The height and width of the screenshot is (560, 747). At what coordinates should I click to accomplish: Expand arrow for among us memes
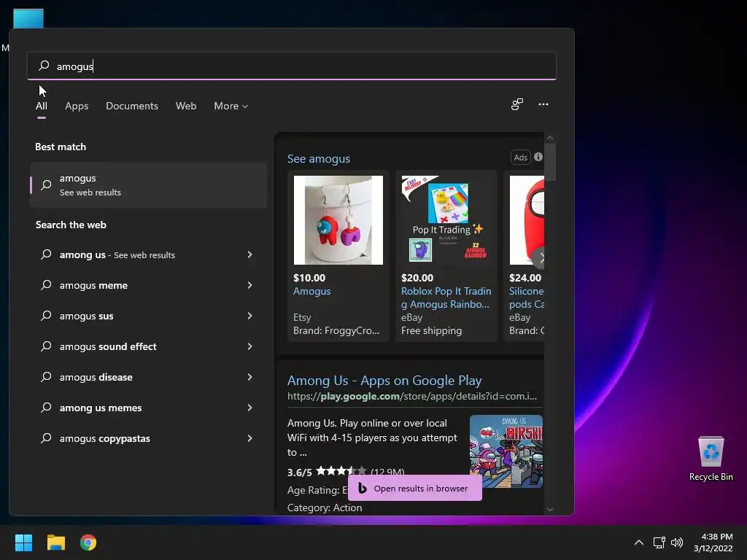[249, 408]
